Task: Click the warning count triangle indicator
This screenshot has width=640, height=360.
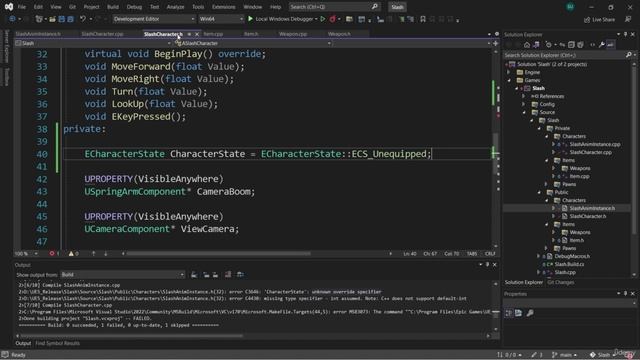Action: click(73, 253)
